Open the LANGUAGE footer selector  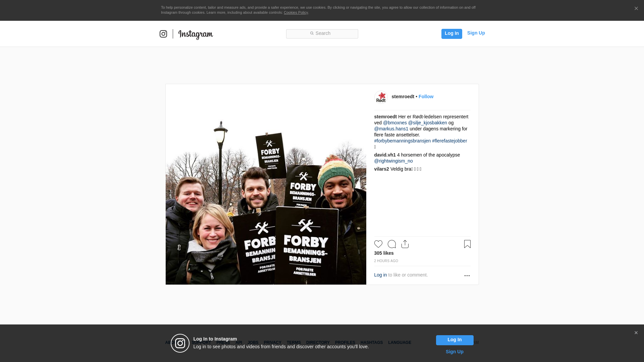[399, 343]
